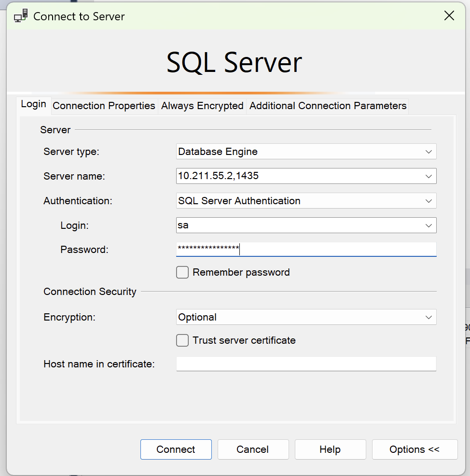470x476 pixels.
Task: Click the Optional encryption value
Action: click(197, 317)
